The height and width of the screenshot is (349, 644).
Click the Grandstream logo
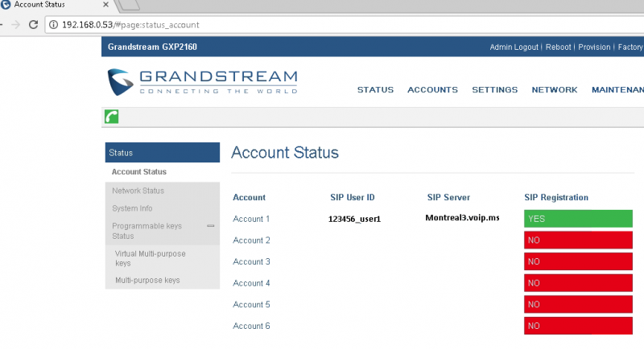(x=203, y=82)
